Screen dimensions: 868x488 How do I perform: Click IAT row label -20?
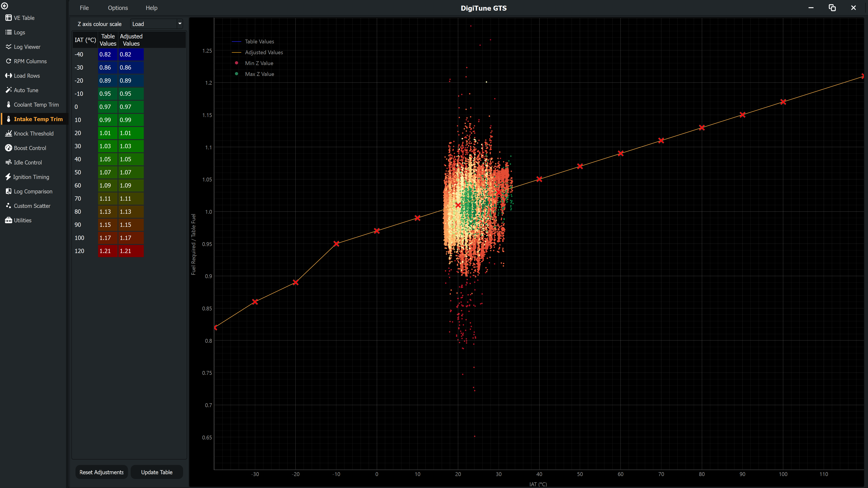79,80
